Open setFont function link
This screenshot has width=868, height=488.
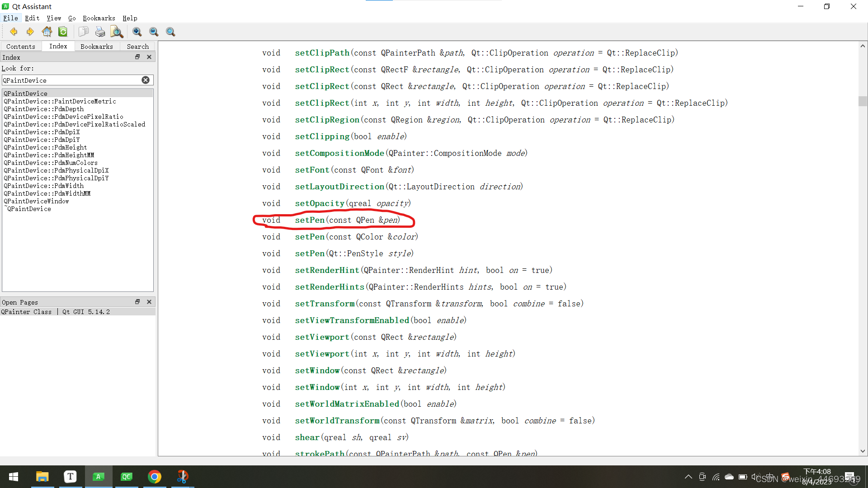[x=312, y=170]
